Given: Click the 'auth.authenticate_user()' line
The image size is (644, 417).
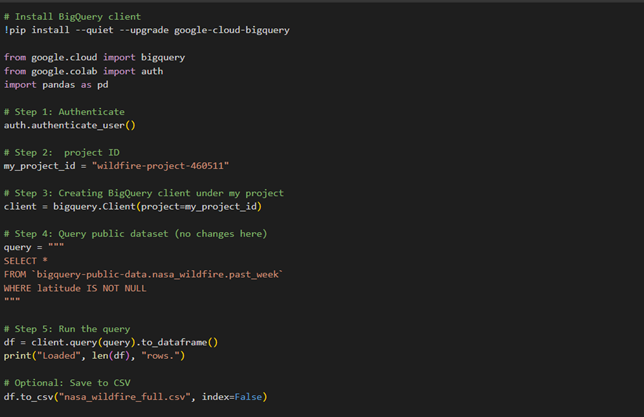Looking at the screenshot, I should (x=69, y=125).
